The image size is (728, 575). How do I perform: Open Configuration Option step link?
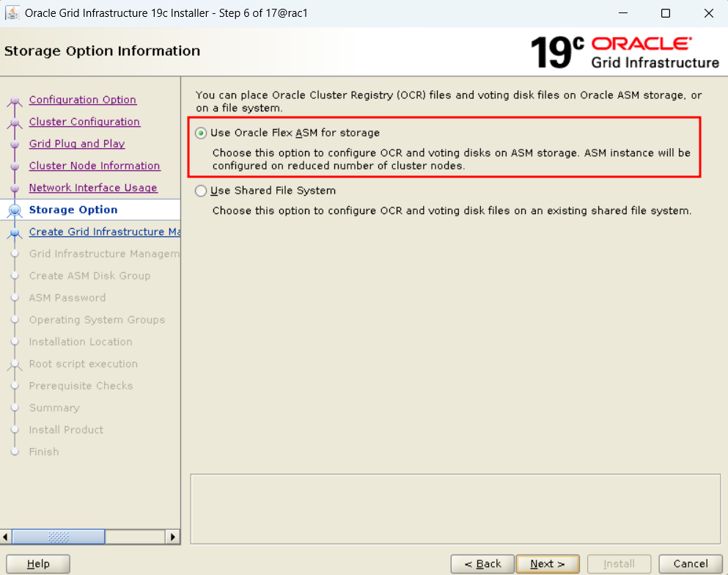coord(83,100)
